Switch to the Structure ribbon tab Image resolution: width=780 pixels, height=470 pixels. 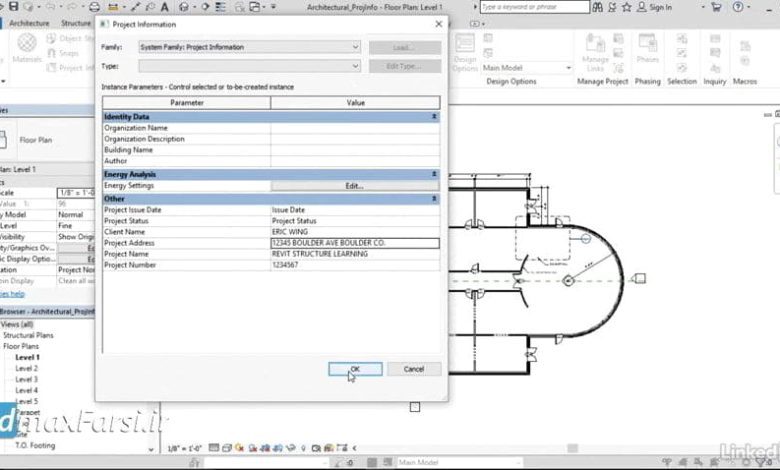[76, 23]
